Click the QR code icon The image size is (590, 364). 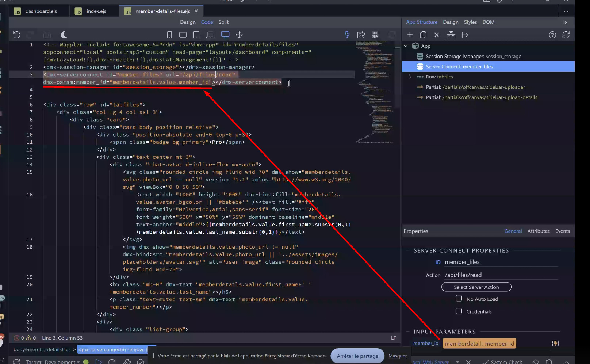(x=375, y=35)
